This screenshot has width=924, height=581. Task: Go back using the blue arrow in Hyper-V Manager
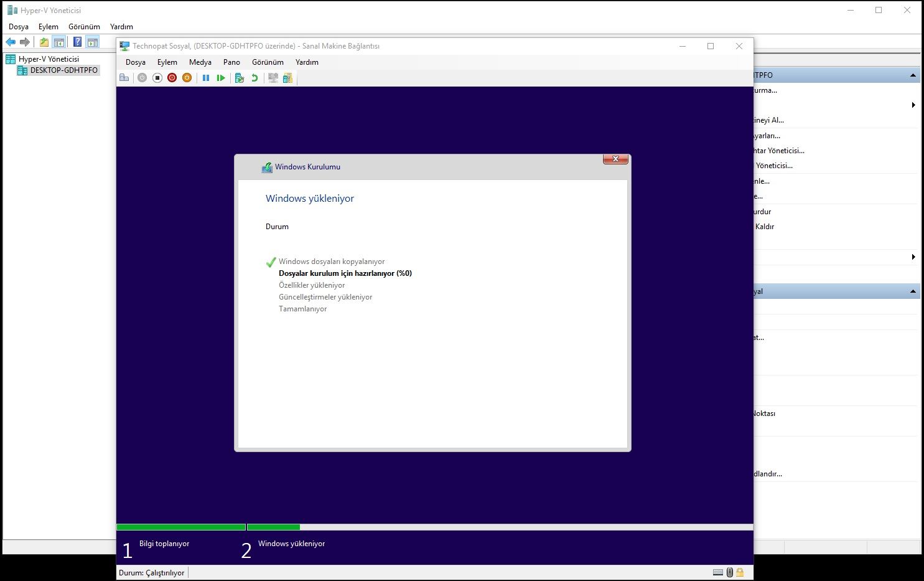pyautogui.click(x=11, y=42)
